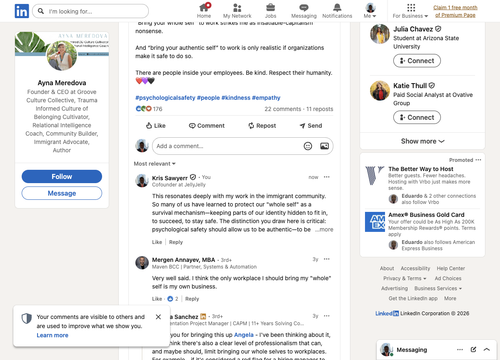Message Ayna Meredova
Screen dimensions: 500x360
[62, 193]
